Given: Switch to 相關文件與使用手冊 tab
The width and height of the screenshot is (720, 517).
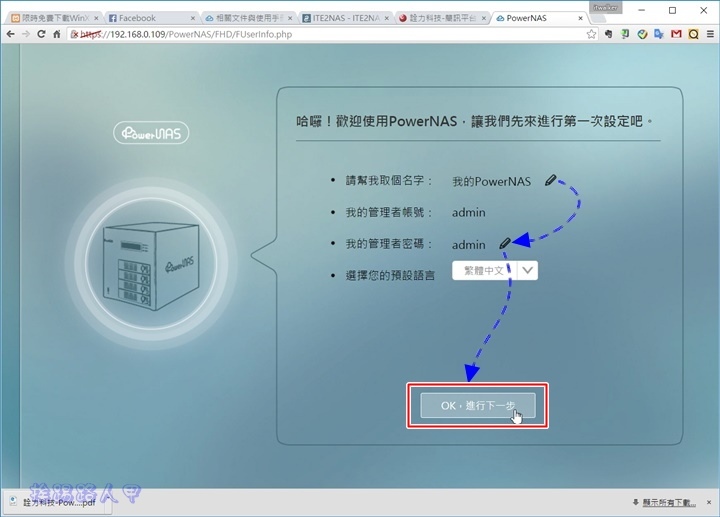Looking at the screenshot, I should click(x=248, y=18).
